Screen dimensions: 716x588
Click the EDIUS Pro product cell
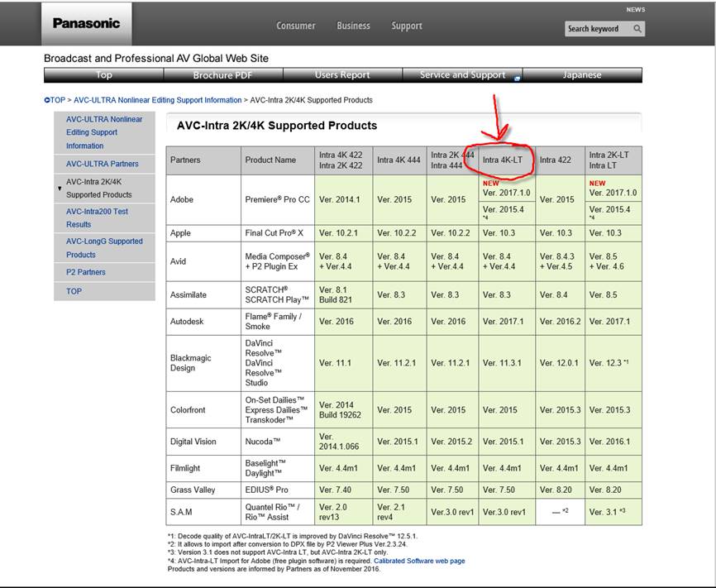pyautogui.click(x=278, y=490)
